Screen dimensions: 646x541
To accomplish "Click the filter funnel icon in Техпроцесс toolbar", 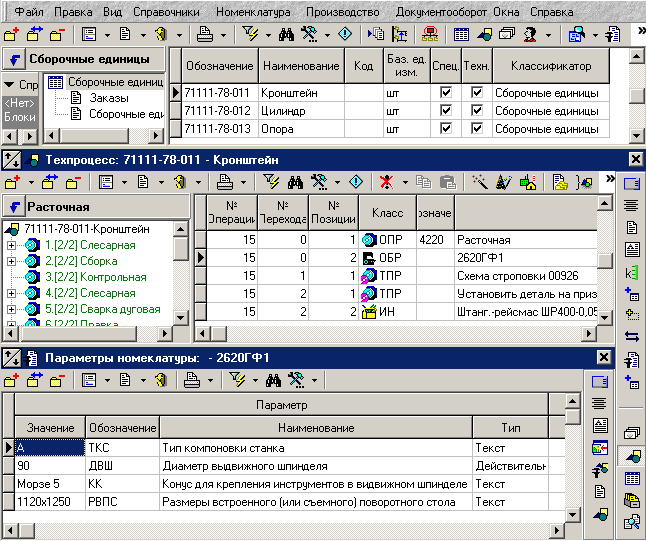I will click(271, 182).
